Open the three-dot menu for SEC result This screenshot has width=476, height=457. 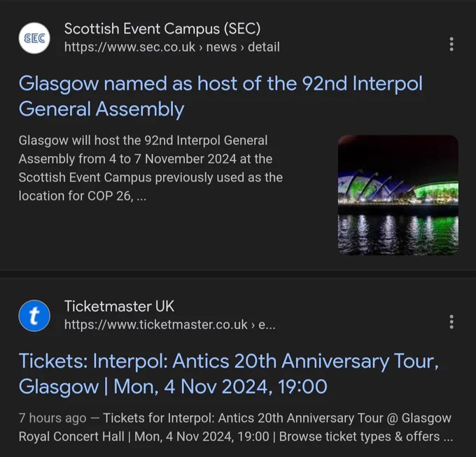tap(451, 44)
